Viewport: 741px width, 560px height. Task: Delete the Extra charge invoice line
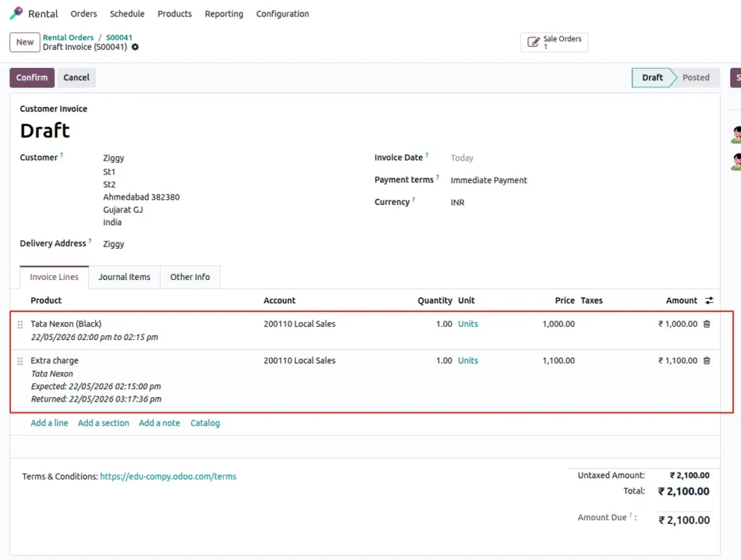pos(706,360)
